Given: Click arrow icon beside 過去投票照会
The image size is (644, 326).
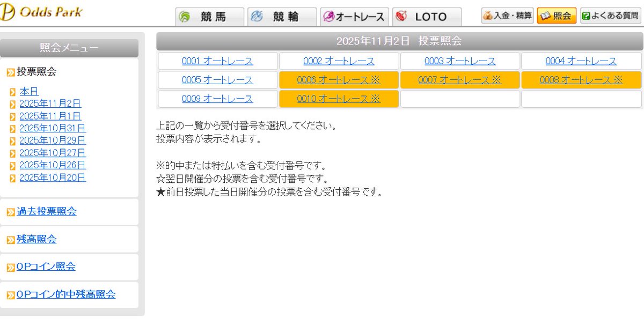Looking at the screenshot, I should [10, 212].
